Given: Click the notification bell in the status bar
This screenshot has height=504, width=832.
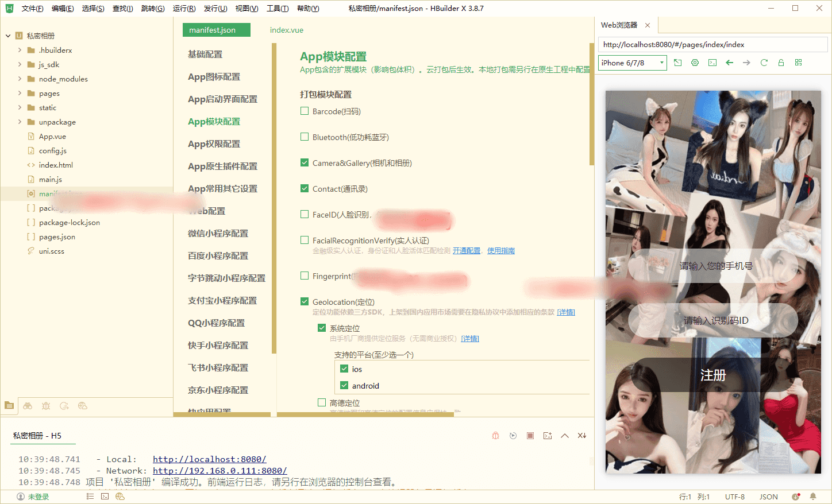Looking at the screenshot, I should click(x=812, y=497).
